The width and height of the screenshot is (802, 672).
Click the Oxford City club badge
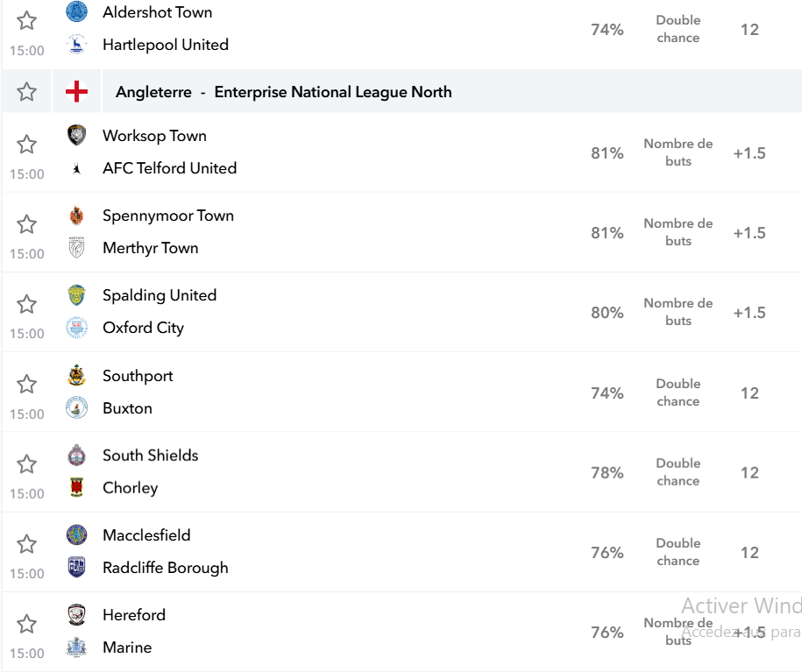(77, 328)
